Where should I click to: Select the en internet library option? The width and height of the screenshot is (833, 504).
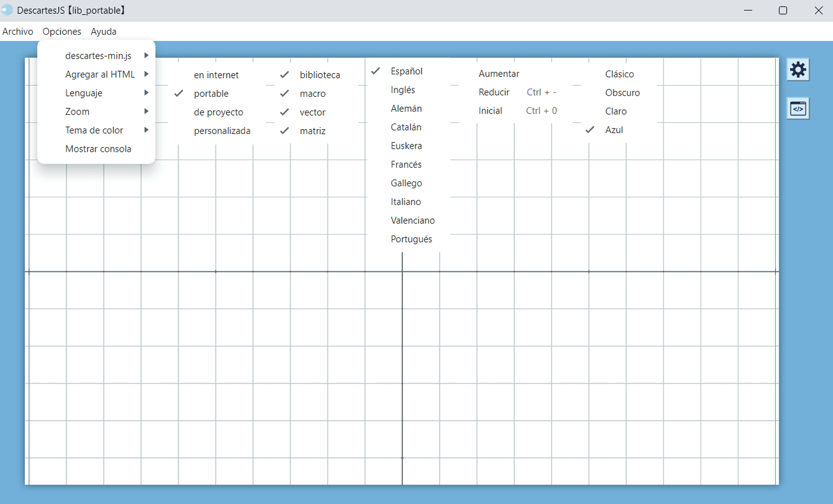tap(216, 75)
